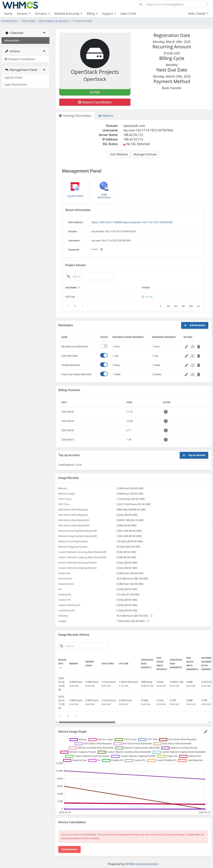Click the Log Into Panel OpenStack icon
The height and width of the screenshot is (868, 213).
[75, 186]
